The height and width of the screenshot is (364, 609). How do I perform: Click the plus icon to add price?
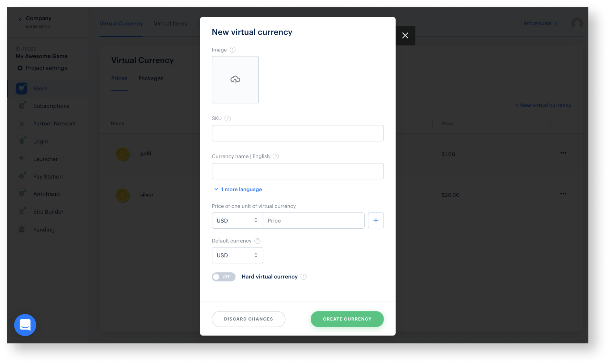[x=376, y=220]
